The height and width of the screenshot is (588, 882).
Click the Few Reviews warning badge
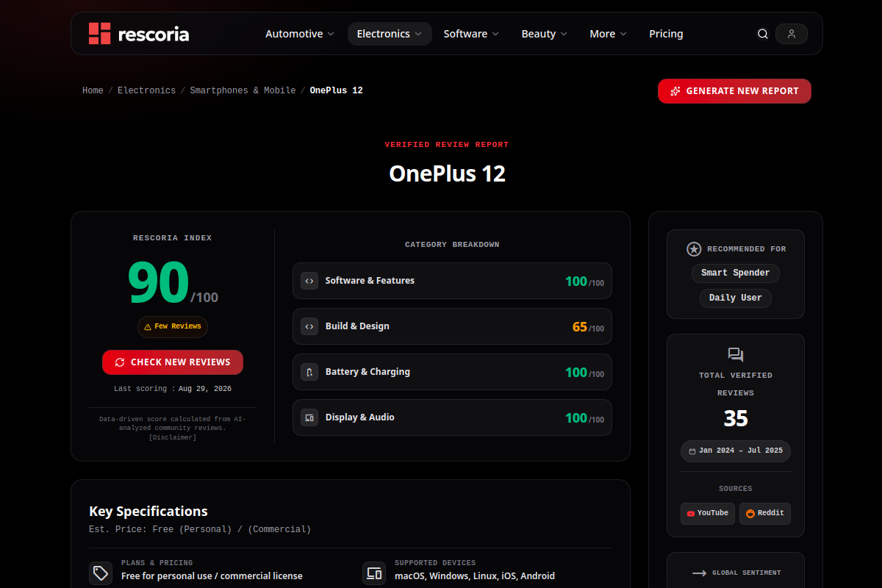point(173,327)
